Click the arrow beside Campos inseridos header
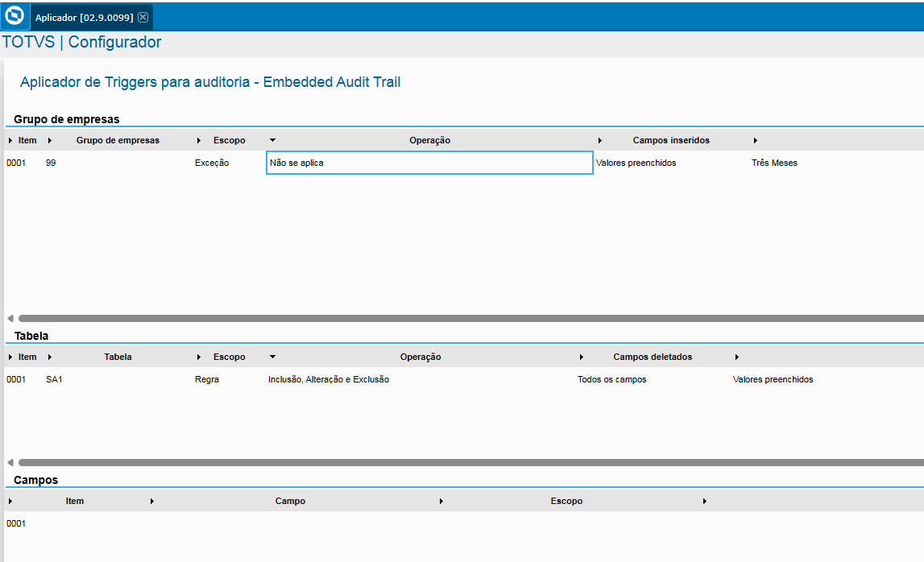This screenshot has width=924, height=562. tap(755, 139)
